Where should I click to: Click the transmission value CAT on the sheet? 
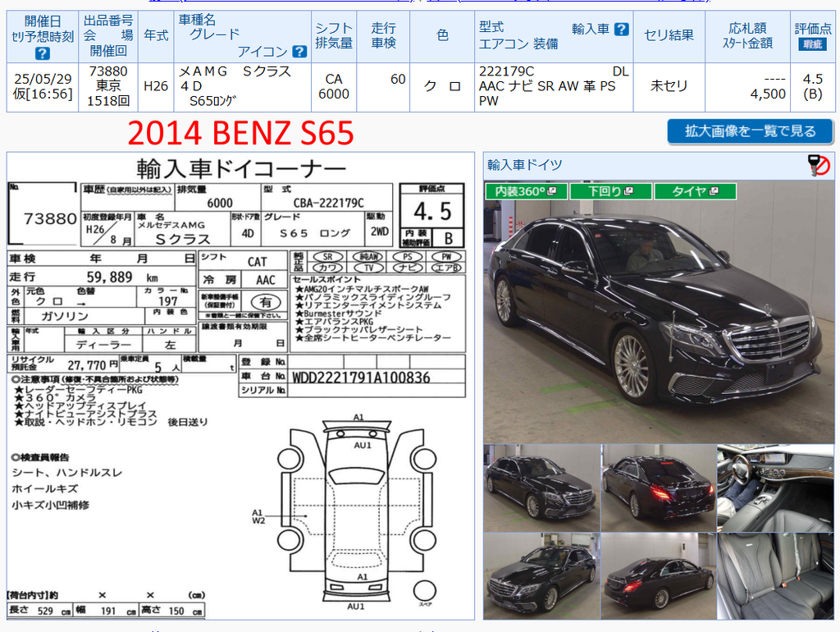tap(257, 262)
